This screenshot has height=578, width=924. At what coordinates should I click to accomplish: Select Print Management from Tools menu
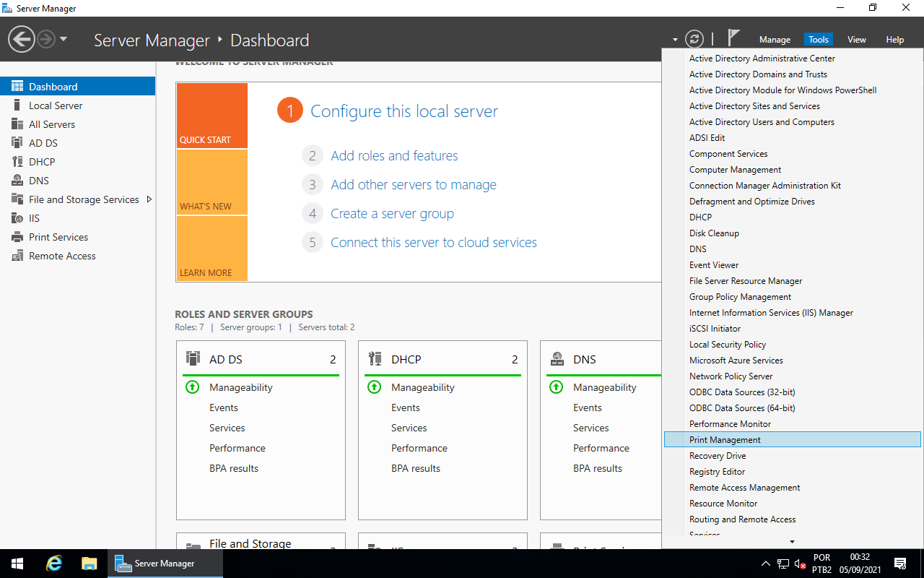pos(725,440)
